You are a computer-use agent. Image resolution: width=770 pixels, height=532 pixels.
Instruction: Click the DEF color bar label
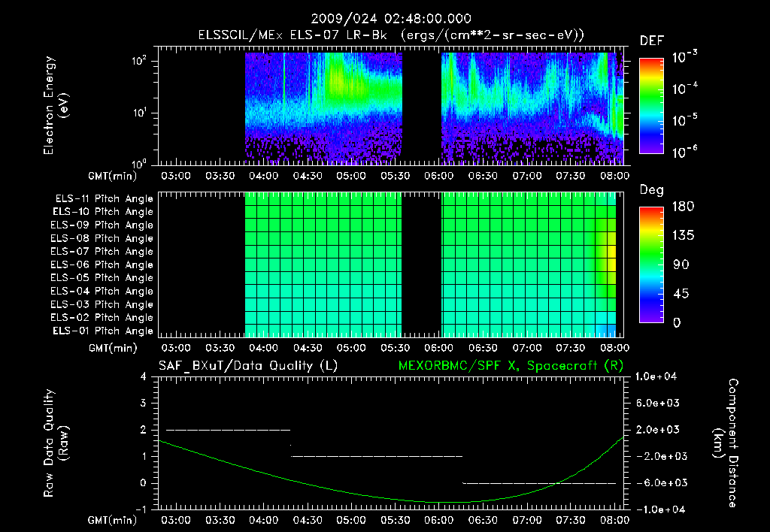(651, 41)
